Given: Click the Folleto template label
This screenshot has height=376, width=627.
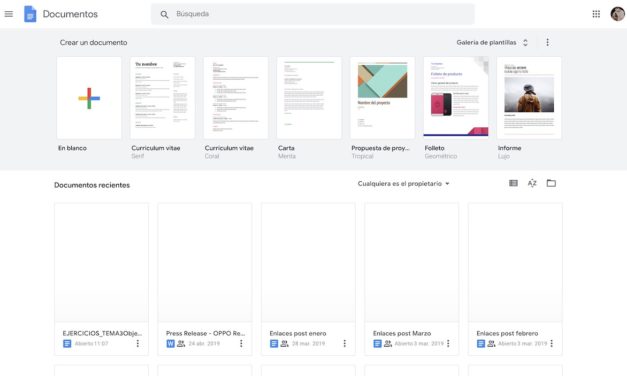Looking at the screenshot, I should pyautogui.click(x=435, y=148).
